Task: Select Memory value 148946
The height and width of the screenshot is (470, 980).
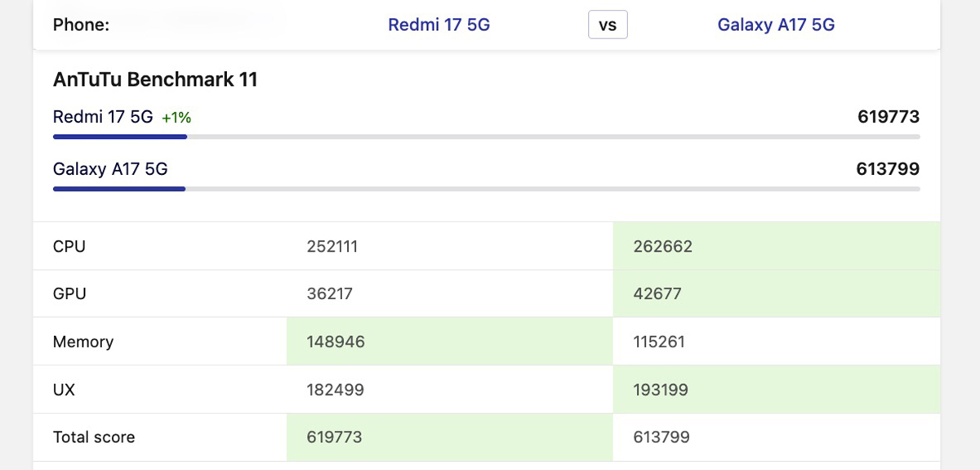Action: pos(336,342)
